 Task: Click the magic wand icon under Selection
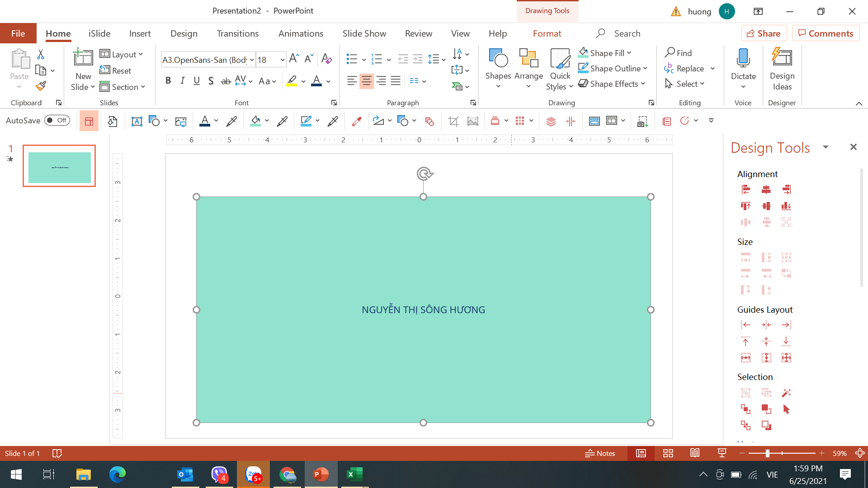787,393
